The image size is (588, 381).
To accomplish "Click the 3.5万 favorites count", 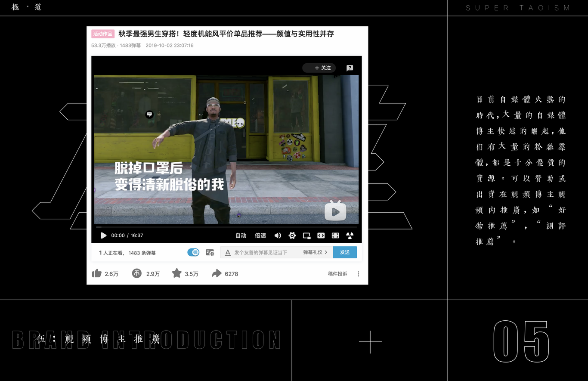I will pyautogui.click(x=192, y=274).
